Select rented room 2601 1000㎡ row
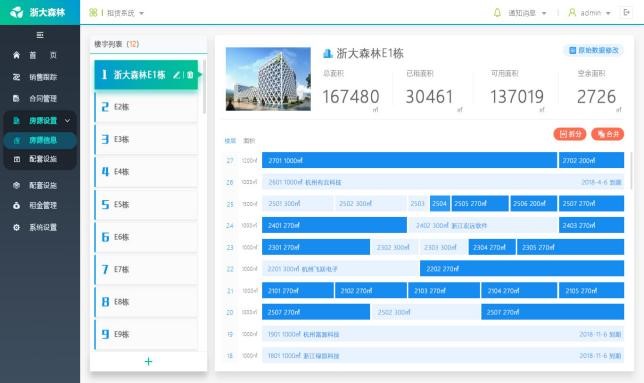 click(x=443, y=182)
